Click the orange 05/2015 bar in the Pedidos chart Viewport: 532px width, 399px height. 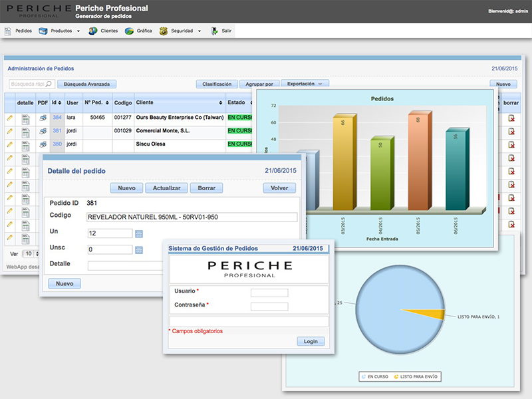420,161
